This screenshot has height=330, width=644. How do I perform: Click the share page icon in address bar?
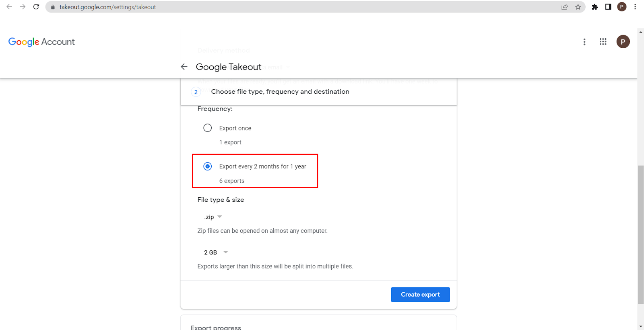[565, 7]
